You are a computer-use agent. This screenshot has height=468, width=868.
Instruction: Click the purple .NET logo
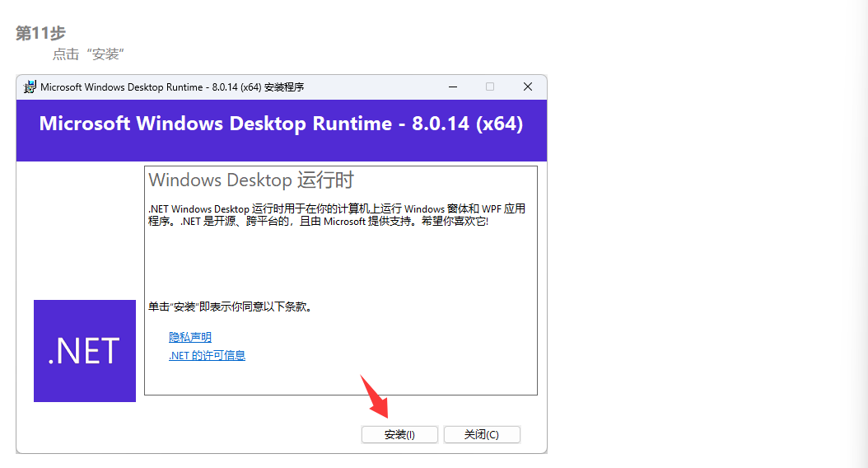(85, 351)
